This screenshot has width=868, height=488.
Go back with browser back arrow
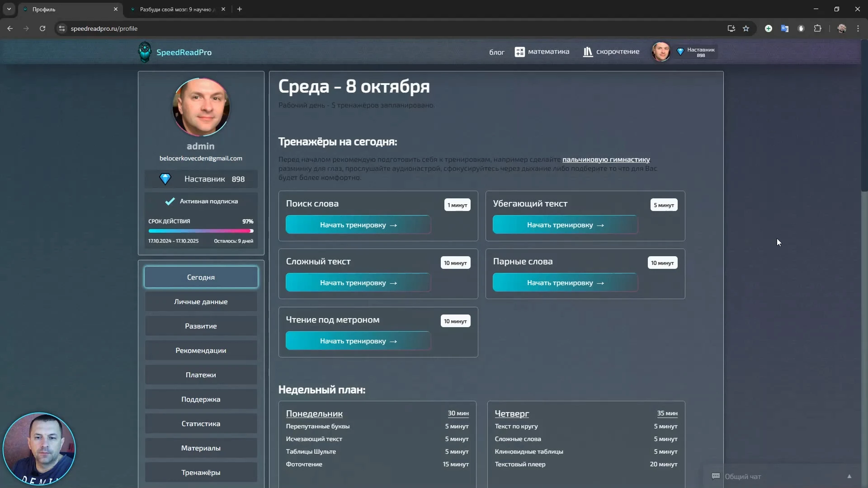pyautogui.click(x=10, y=28)
